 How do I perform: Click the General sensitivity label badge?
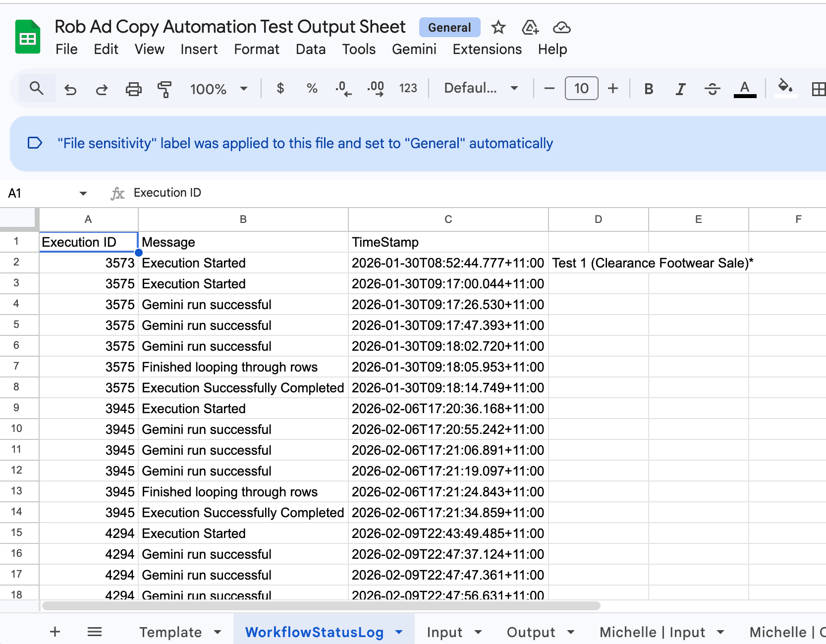click(449, 28)
